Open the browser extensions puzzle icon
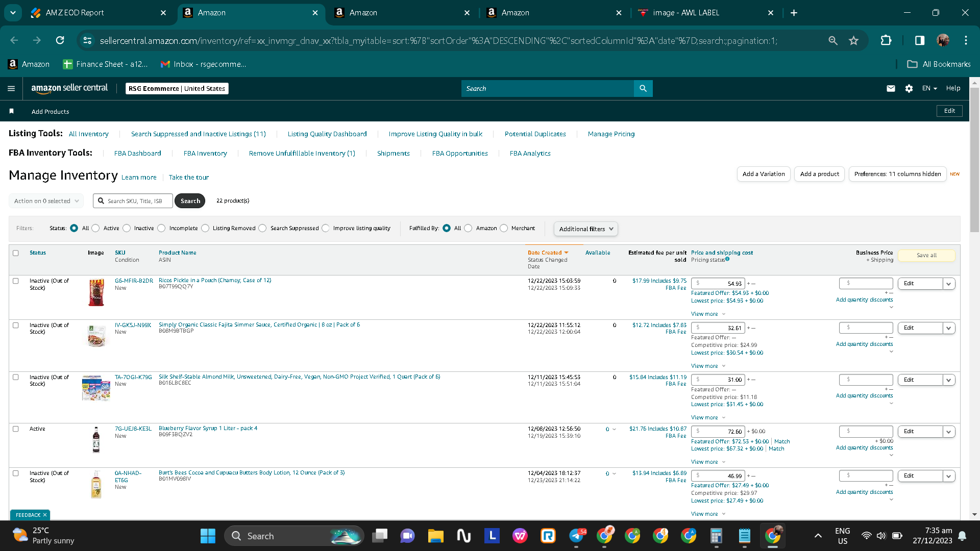 coord(886,40)
